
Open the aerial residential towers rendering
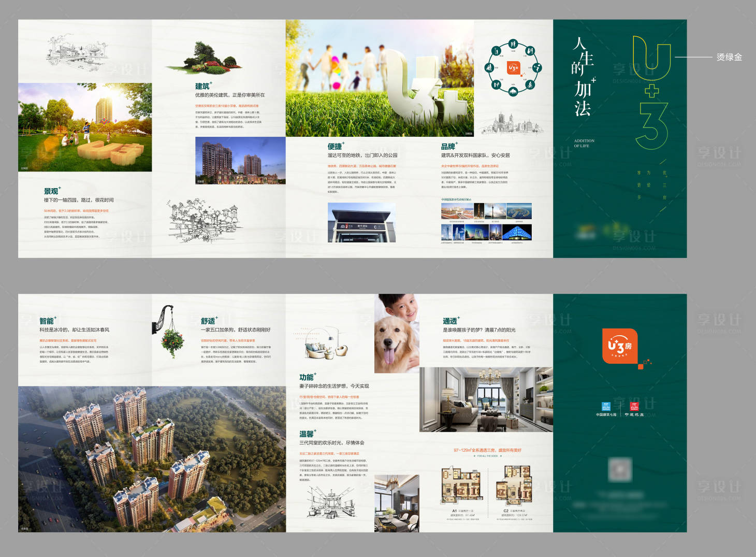pos(152,459)
